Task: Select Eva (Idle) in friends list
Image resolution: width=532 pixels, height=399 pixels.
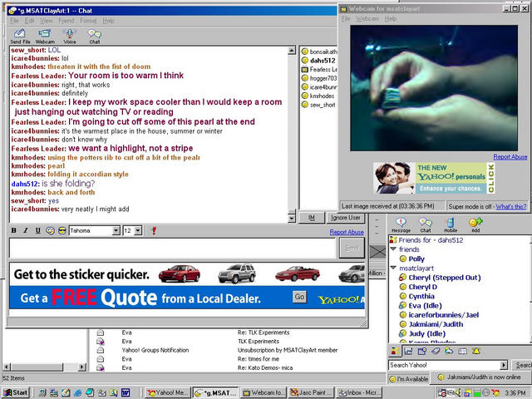Action: click(x=425, y=306)
